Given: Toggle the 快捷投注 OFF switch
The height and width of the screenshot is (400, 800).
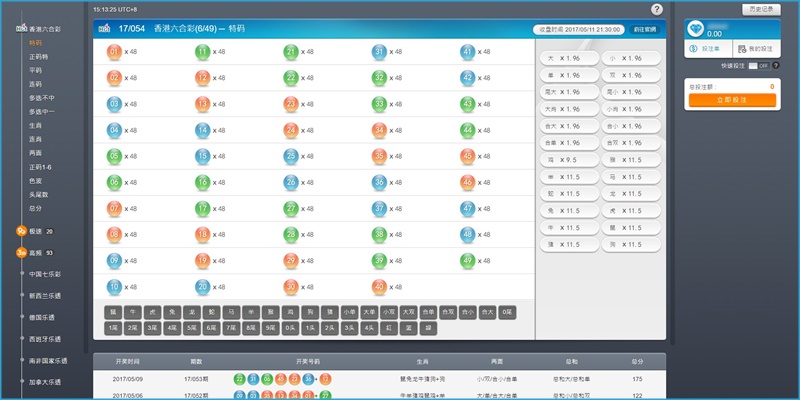Looking at the screenshot, I should (761, 65).
